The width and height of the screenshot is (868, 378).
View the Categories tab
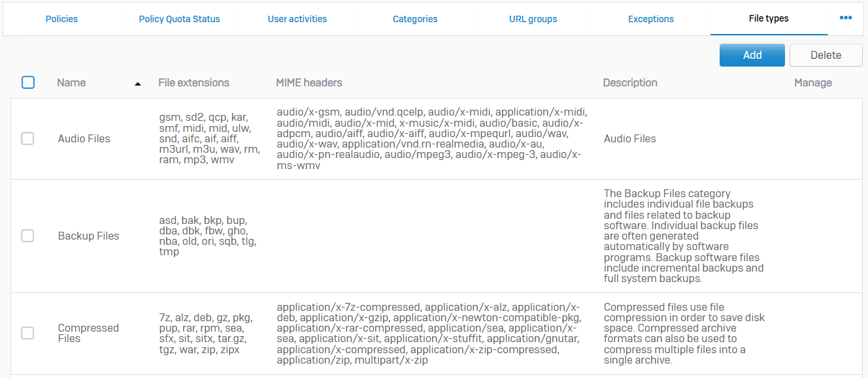click(415, 19)
